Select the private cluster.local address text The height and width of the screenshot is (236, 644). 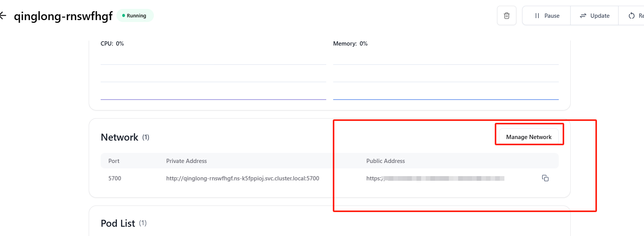point(243,178)
